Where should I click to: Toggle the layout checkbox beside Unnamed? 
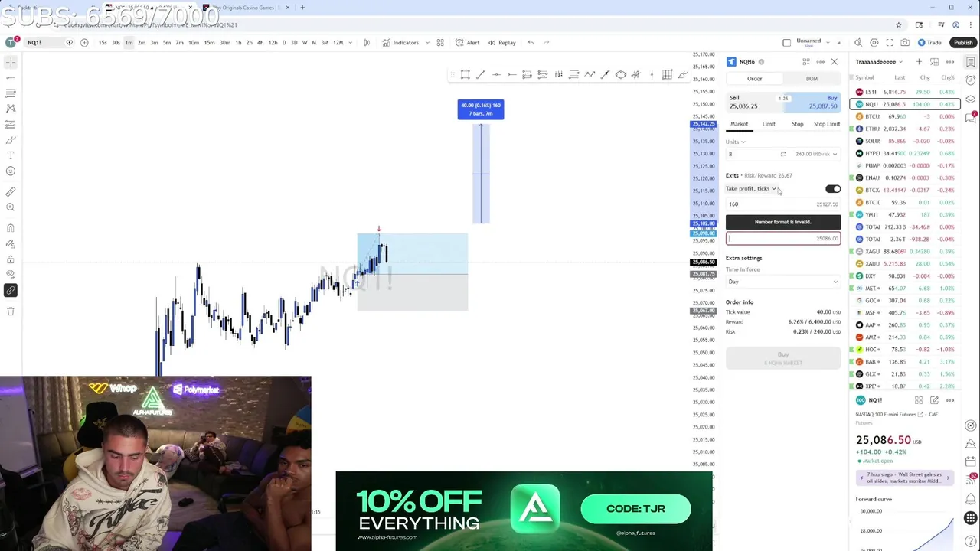[786, 43]
